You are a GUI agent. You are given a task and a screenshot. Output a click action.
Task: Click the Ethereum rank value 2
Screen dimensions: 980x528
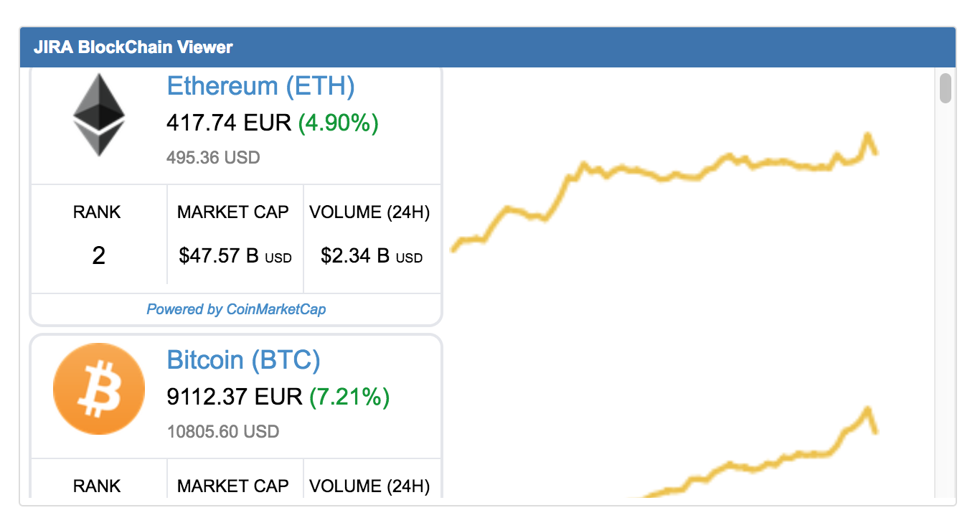point(98,255)
